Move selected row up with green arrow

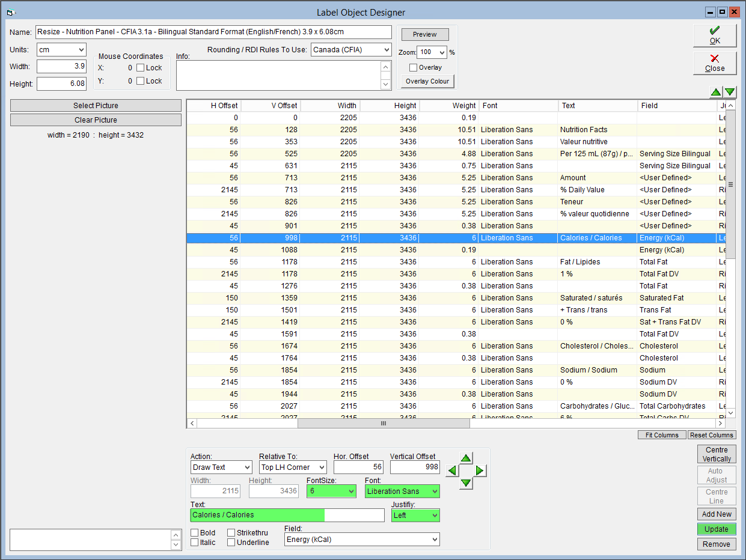point(716,92)
